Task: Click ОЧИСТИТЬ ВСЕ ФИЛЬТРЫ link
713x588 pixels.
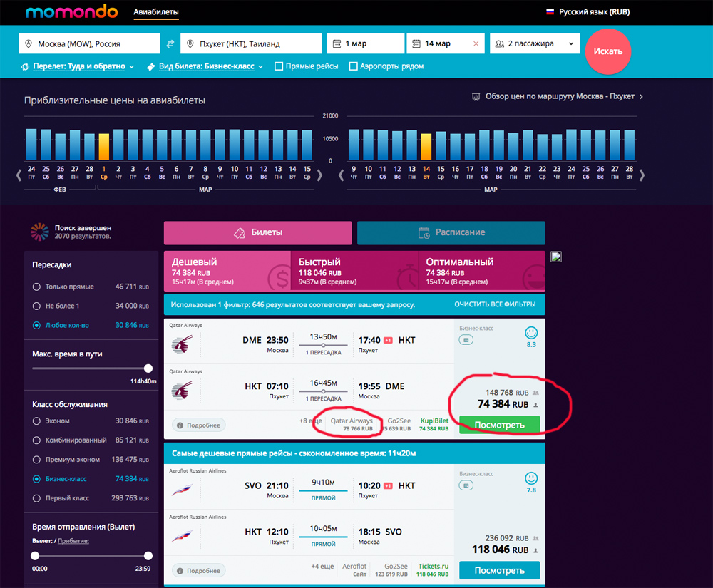Action: click(495, 304)
